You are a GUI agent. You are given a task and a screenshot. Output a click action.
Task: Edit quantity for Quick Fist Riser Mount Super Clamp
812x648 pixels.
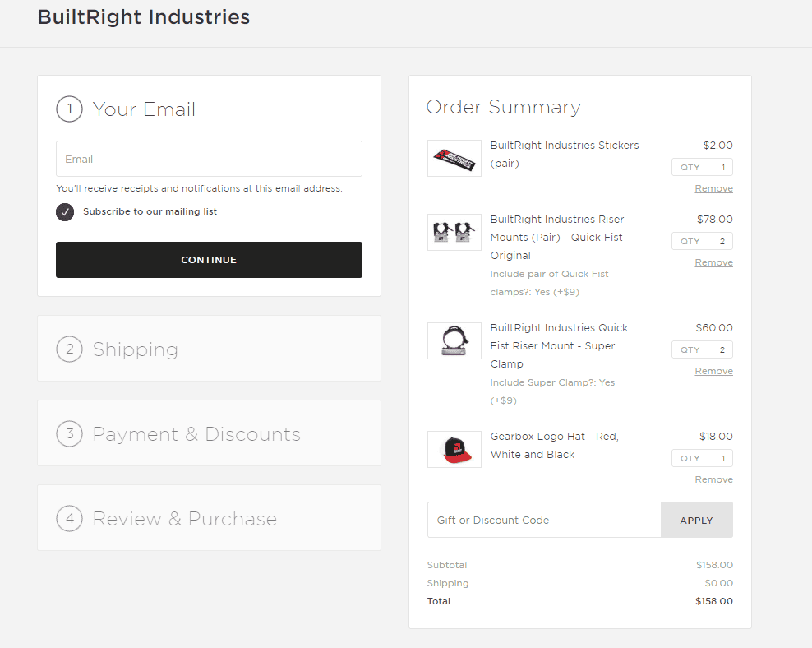[702, 349]
